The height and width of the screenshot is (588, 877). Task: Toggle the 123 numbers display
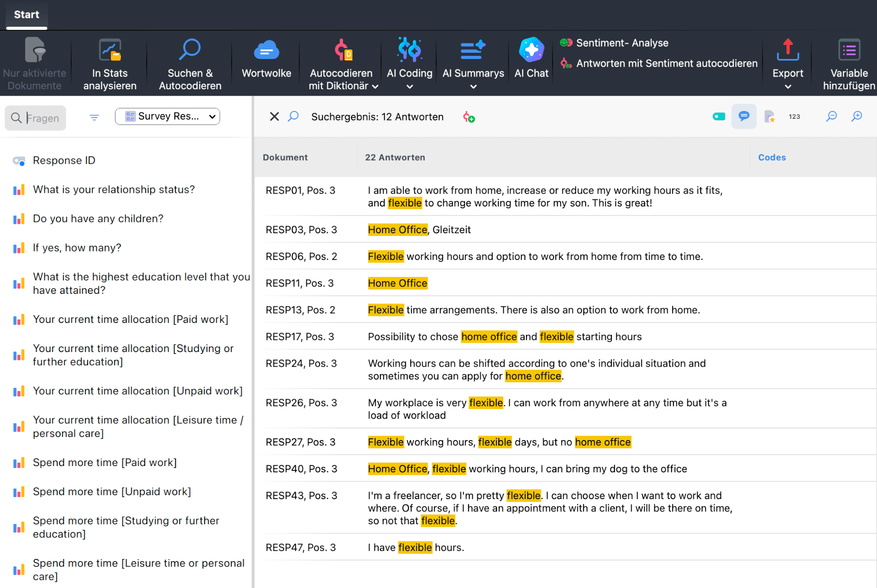point(794,116)
